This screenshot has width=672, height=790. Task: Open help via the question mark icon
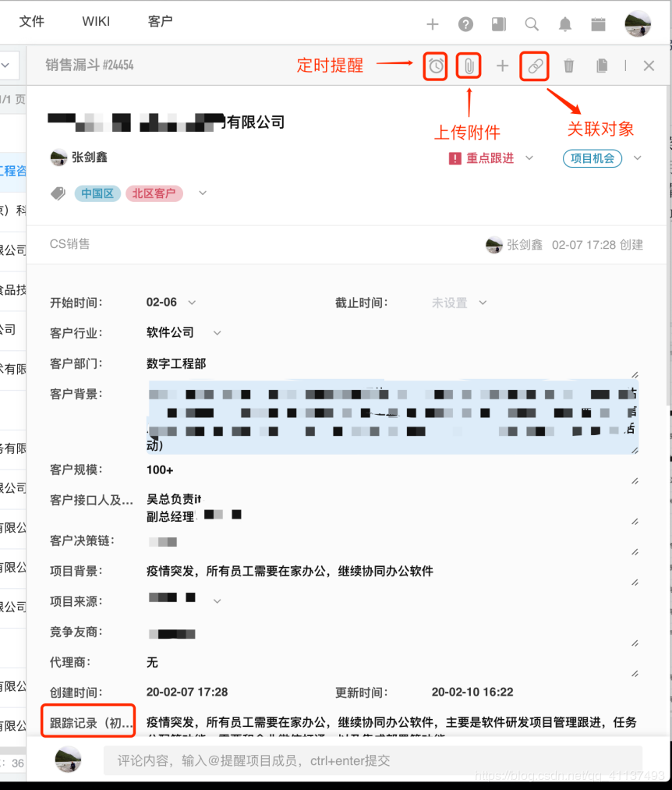[465, 24]
